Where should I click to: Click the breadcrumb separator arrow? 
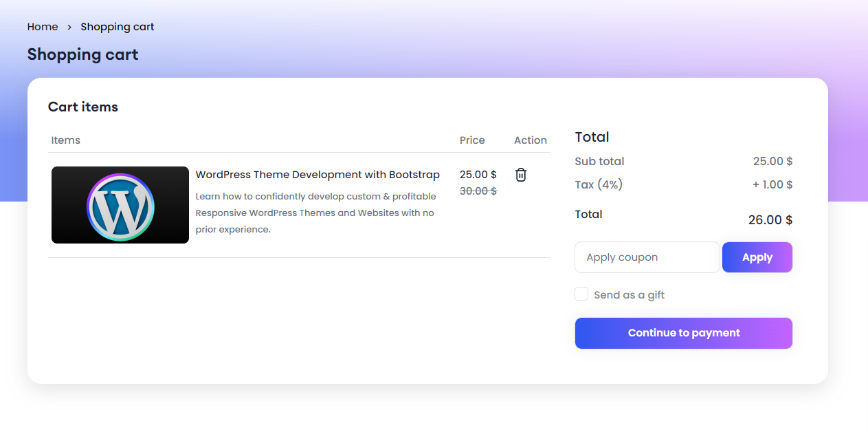pos(69,27)
